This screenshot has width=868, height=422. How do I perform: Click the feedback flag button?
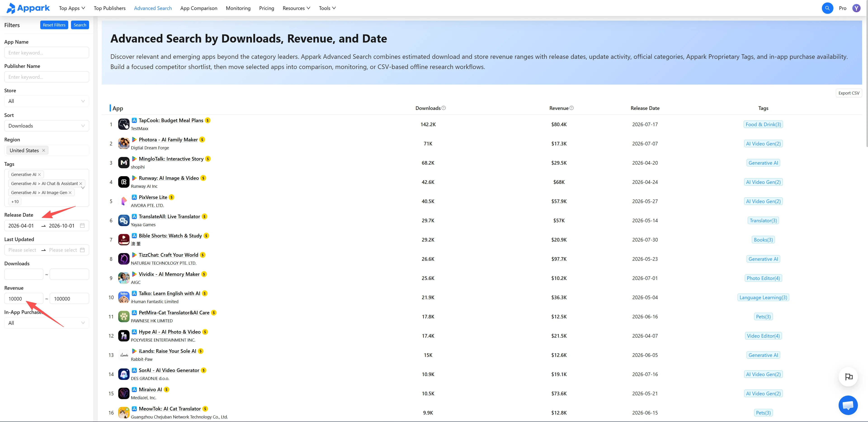point(849,377)
